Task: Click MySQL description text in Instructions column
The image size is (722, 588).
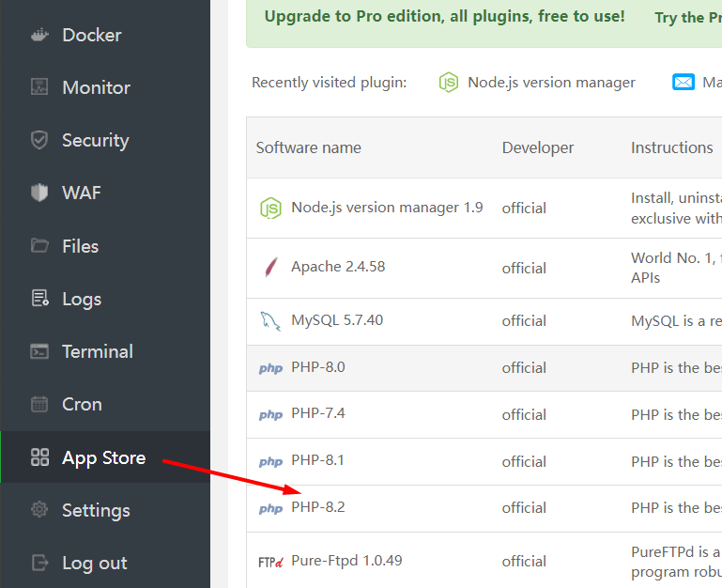Action: (x=676, y=320)
